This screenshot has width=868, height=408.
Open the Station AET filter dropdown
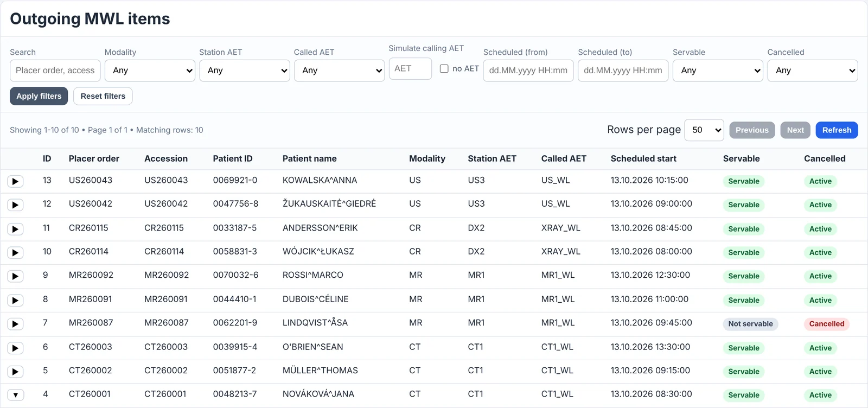click(x=245, y=71)
